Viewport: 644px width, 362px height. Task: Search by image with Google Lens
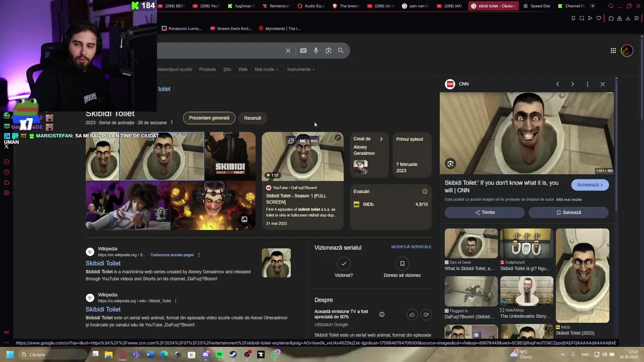(x=329, y=50)
